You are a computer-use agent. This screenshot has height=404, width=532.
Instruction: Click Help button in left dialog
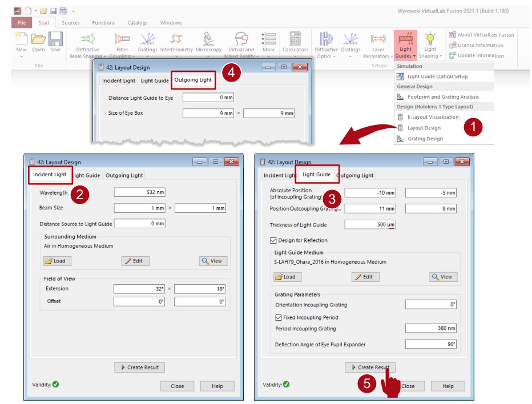[217, 386]
